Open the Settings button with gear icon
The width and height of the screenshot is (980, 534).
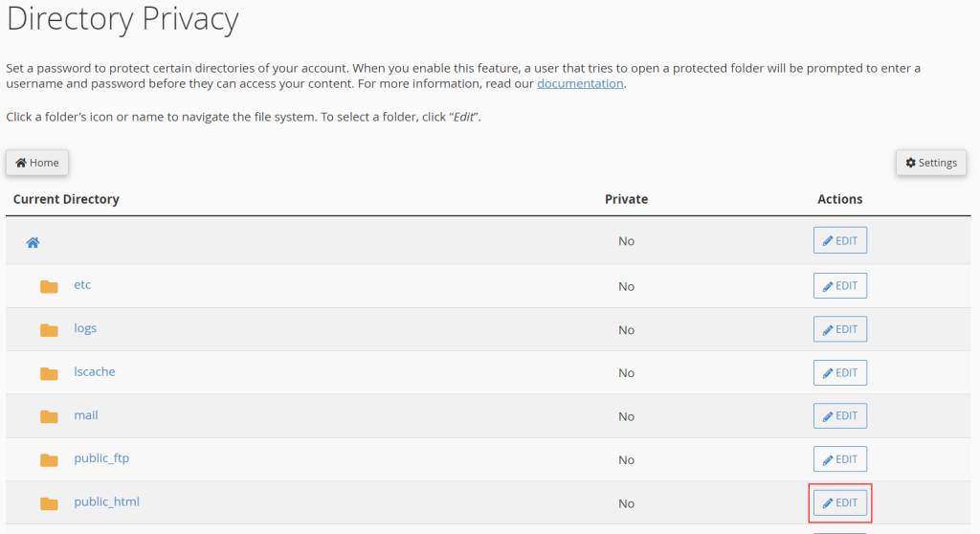(x=930, y=163)
